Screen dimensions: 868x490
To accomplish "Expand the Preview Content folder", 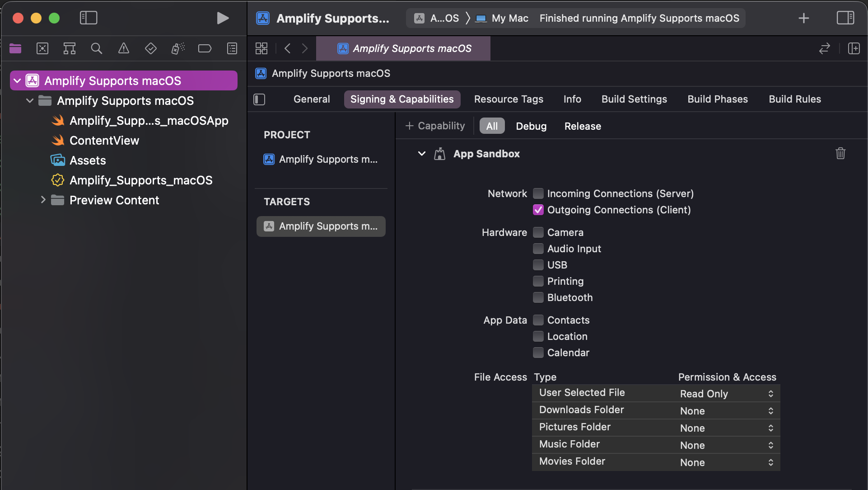I will point(43,200).
